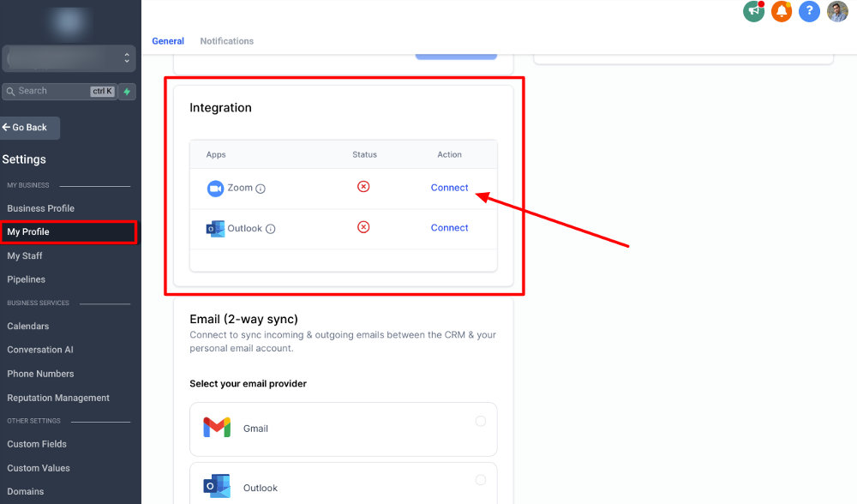Image resolution: width=857 pixels, height=504 pixels.
Task: Click the help question mark icon
Action: point(809,11)
